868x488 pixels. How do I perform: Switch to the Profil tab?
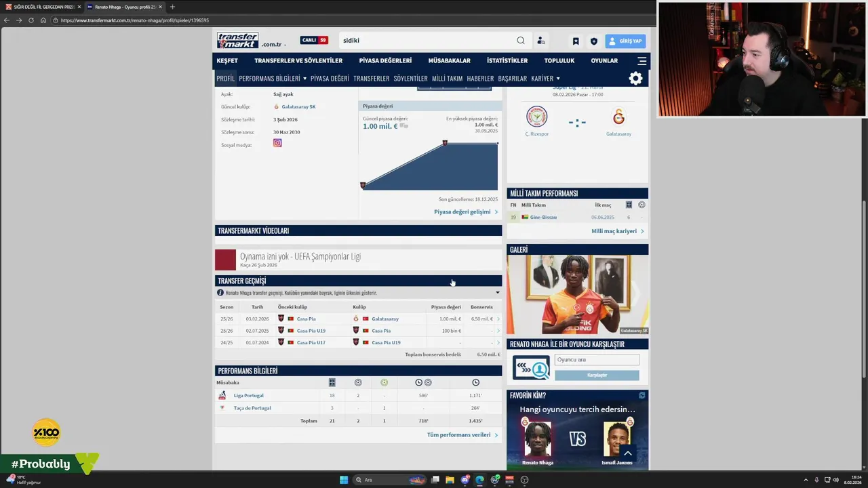226,79
